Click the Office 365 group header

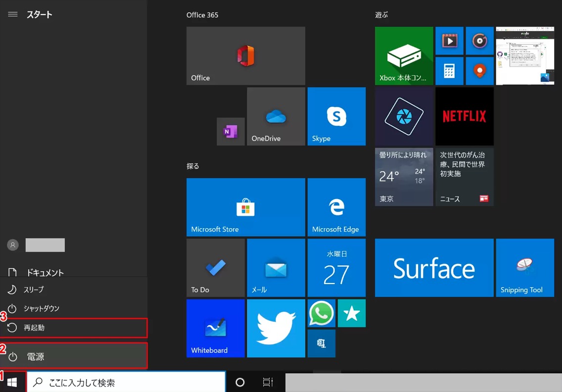[202, 15]
